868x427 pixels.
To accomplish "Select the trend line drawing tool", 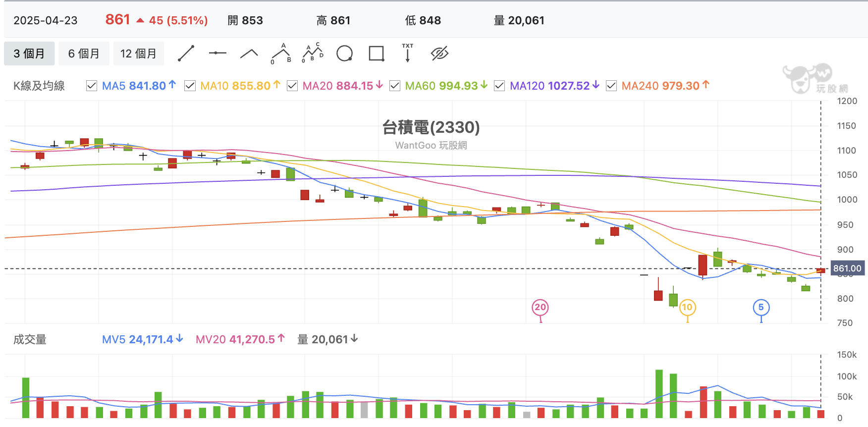I will [186, 53].
